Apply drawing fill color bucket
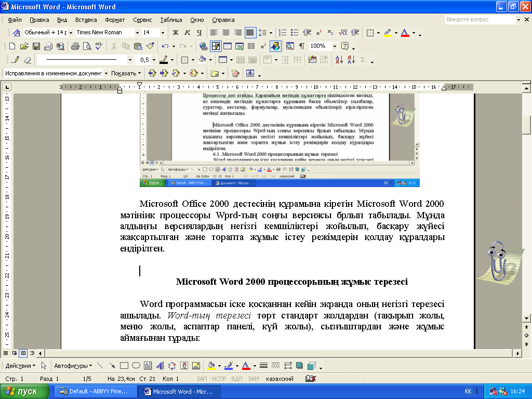Viewport: 532px width, 399px height. [x=211, y=366]
